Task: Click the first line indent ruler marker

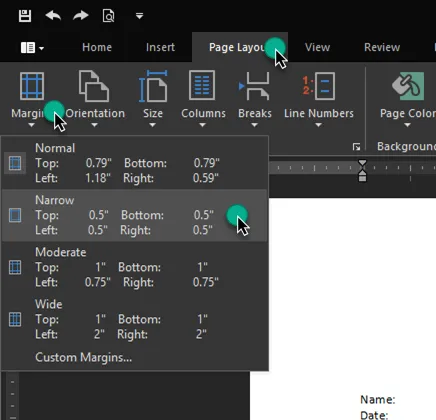Action: pos(362,163)
